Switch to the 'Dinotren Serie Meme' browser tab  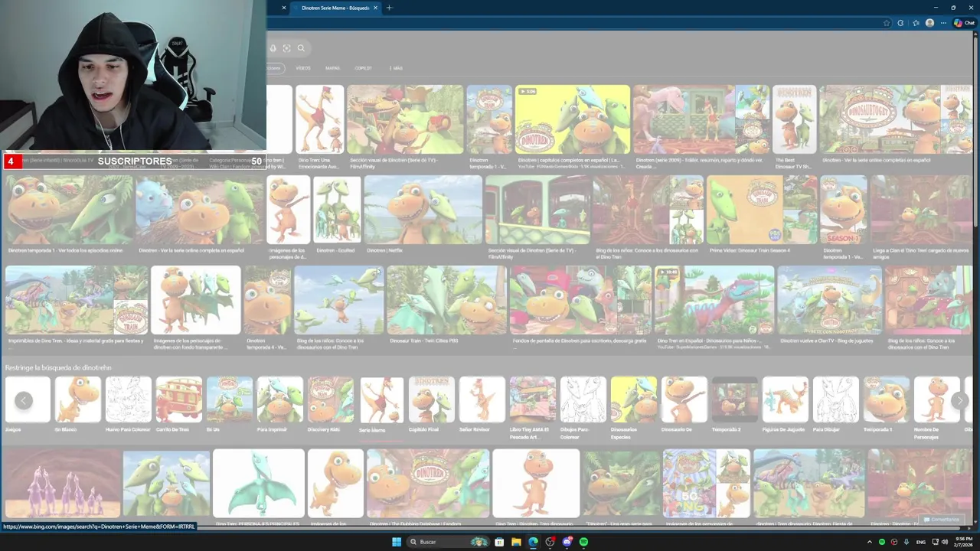click(x=335, y=8)
